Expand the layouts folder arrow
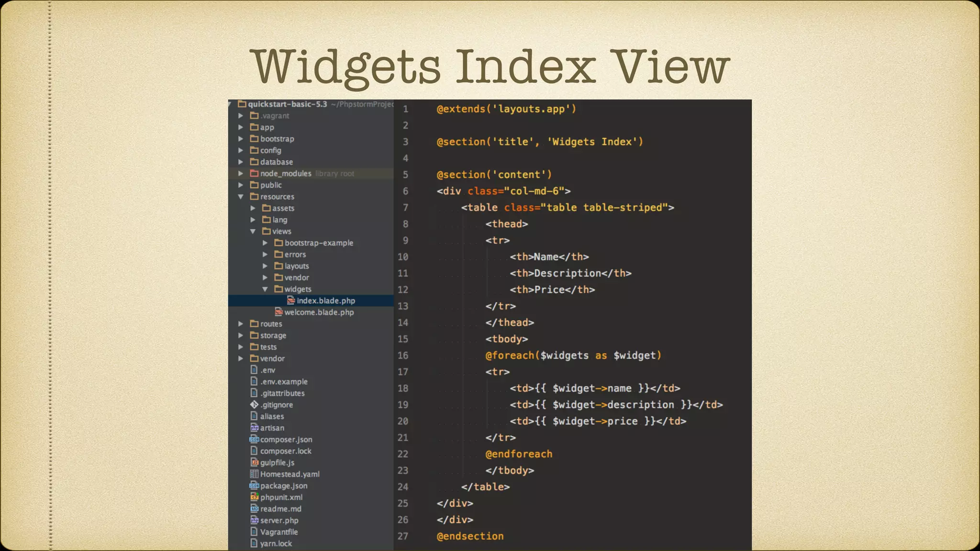The height and width of the screenshot is (551, 980). [x=265, y=266]
